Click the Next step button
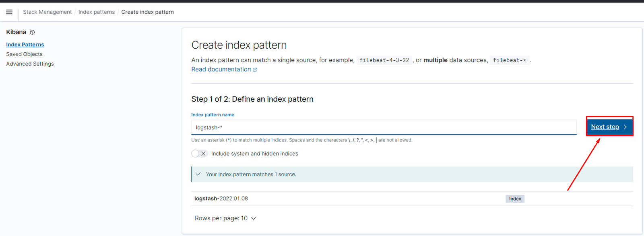Viewport: 644px width, 236px height. [x=609, y=127]
